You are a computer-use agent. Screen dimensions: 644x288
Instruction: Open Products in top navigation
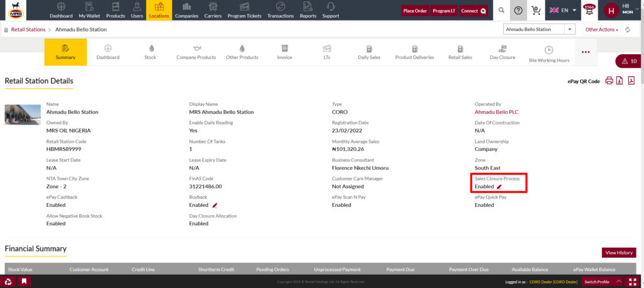(x=116, y=10)
